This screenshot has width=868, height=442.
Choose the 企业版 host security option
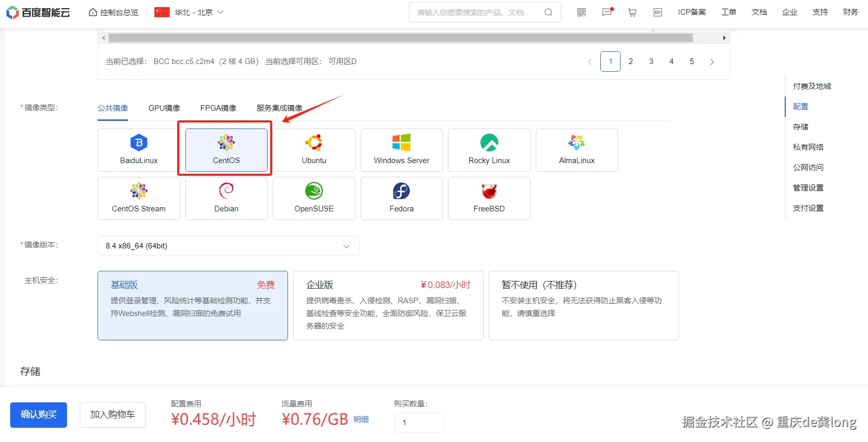[x=388, y=305]
